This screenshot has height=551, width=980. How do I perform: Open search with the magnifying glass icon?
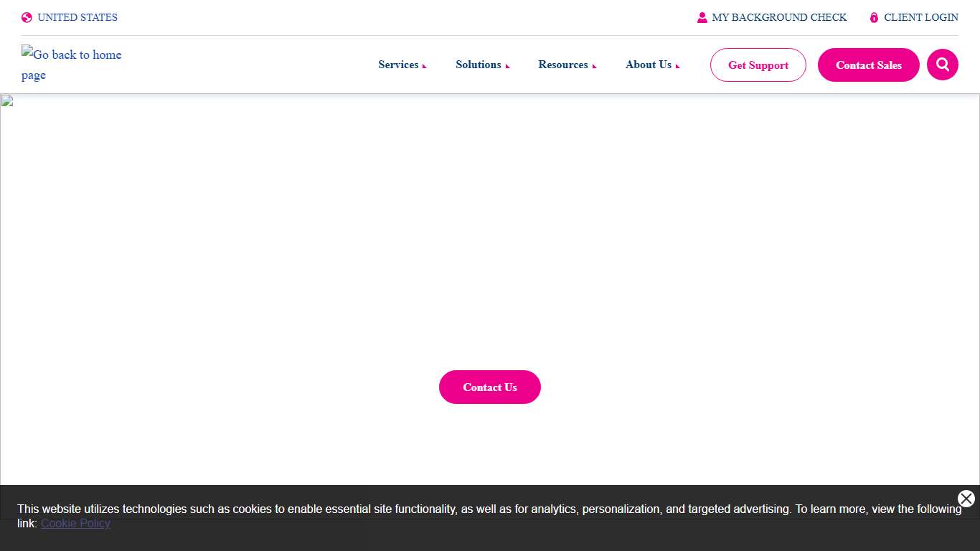point(942,65)
